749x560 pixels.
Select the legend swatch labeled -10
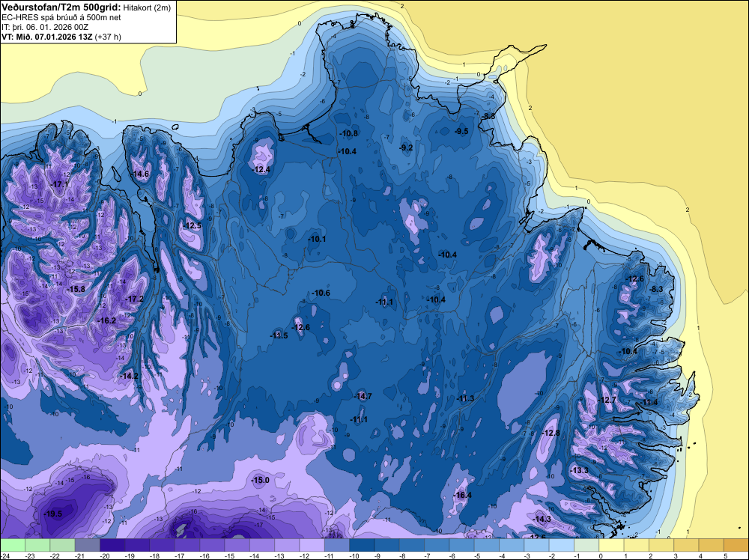[362, 546]
